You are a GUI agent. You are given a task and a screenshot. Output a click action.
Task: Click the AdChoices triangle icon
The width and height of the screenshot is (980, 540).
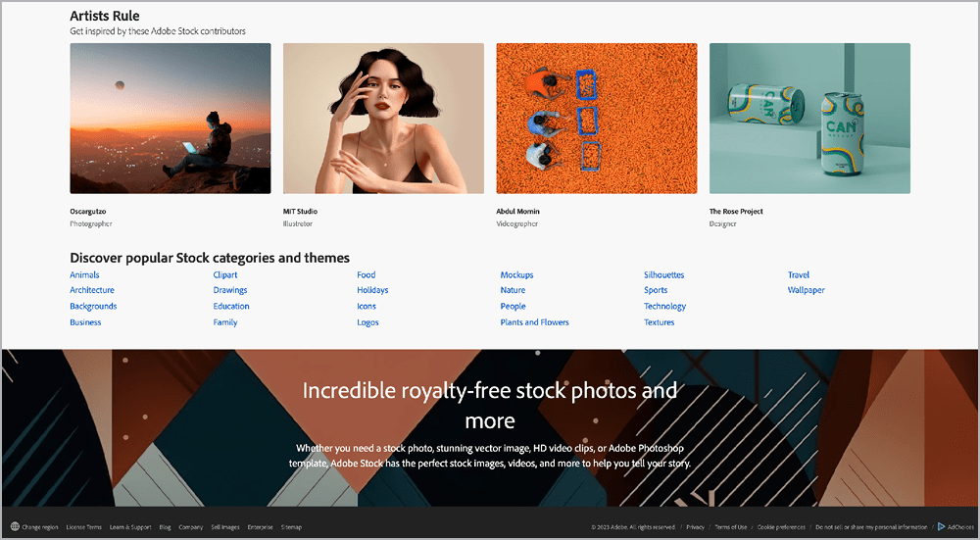941,526
